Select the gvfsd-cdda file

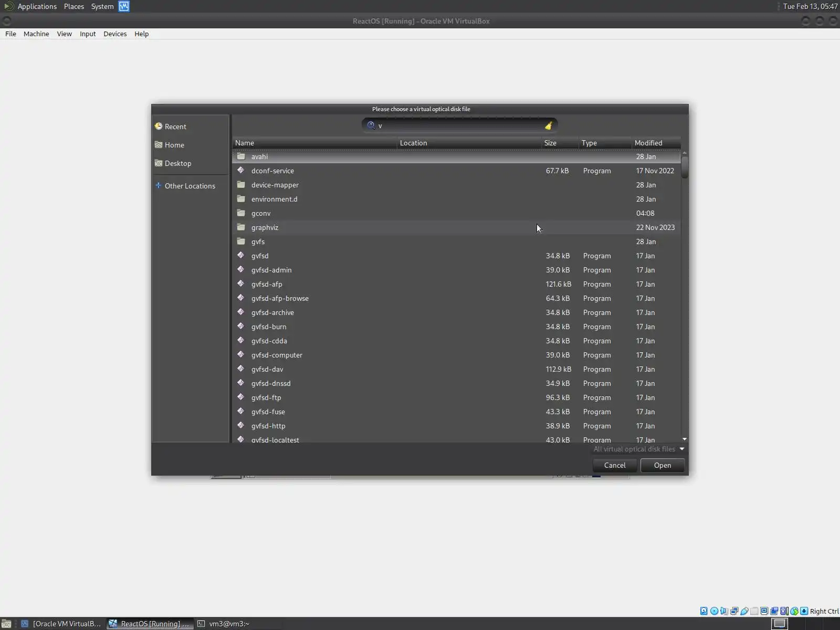(457, 341)
